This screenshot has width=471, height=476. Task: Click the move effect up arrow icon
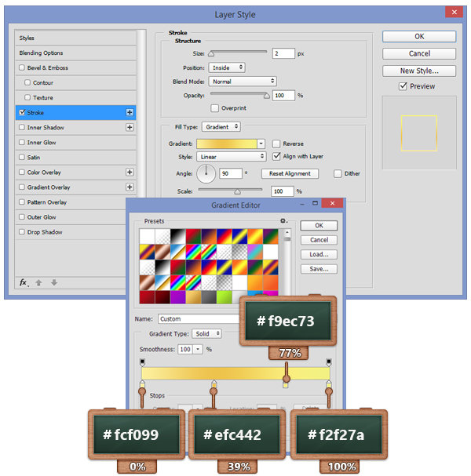point(39,282)
